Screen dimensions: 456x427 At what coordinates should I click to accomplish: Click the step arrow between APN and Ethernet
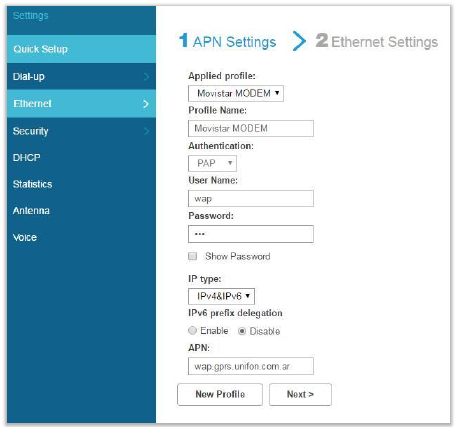[x=299, y=41]
